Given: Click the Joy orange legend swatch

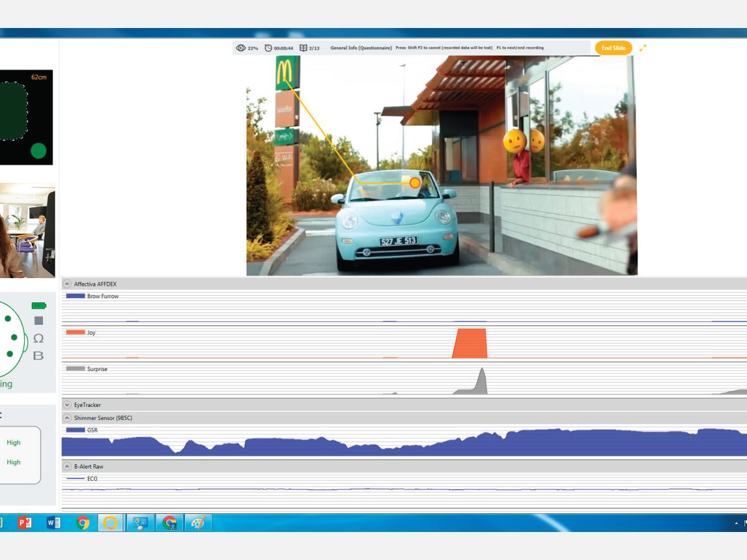Looking at the screenshot, I should click(75, 333).
